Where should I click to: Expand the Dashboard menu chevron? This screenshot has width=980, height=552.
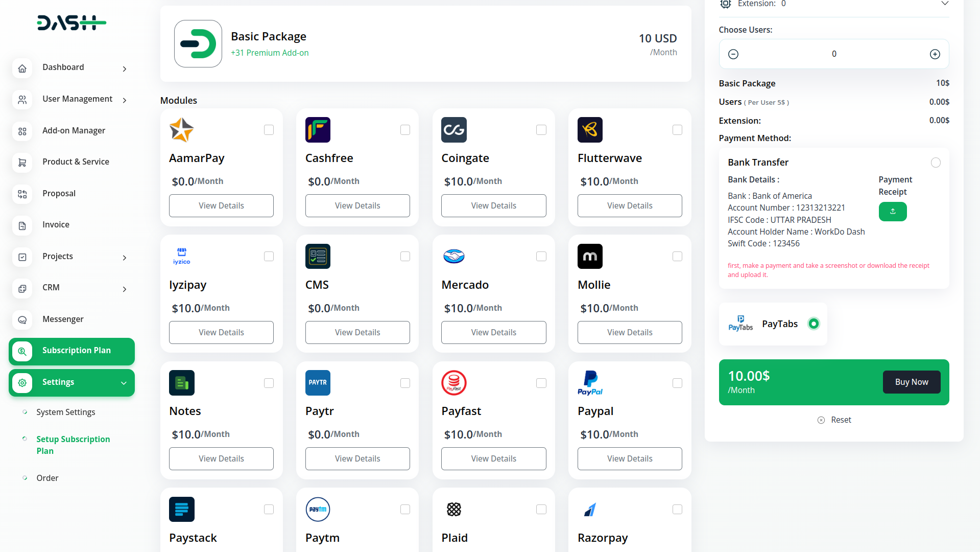125,68
